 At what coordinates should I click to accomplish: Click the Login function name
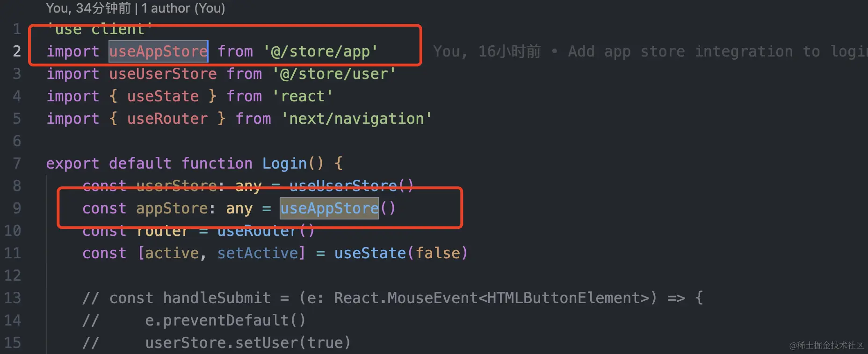pos(284,163)
